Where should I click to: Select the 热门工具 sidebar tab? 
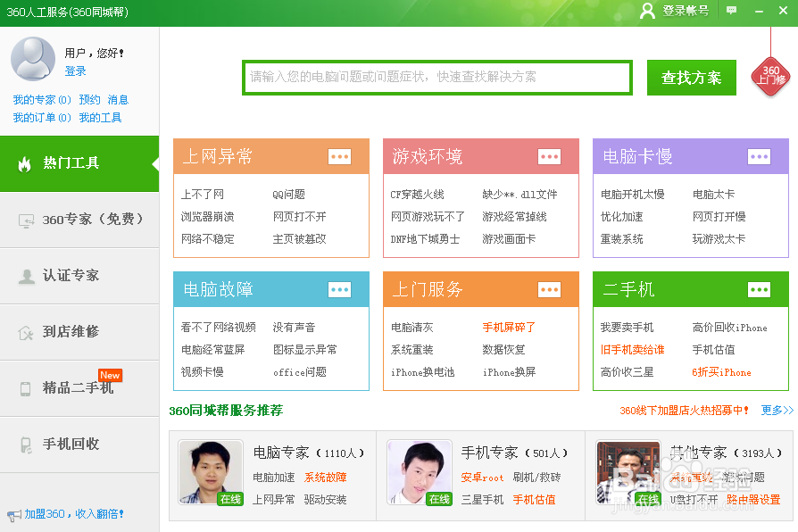point(79,164)
